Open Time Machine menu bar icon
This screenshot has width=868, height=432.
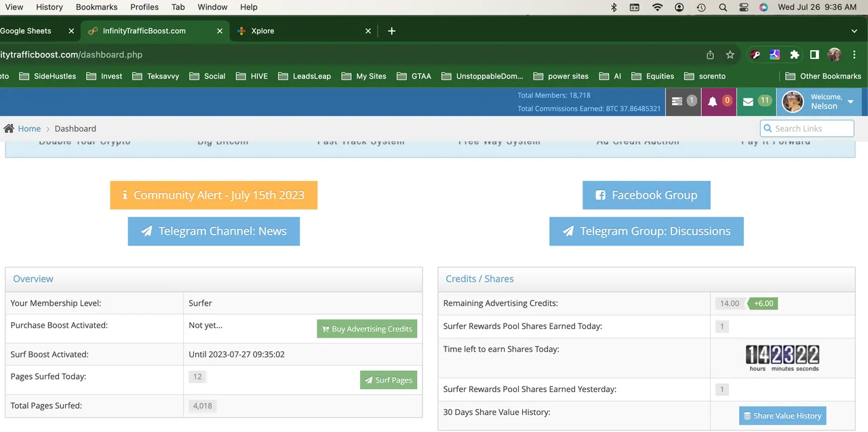(701, 7)
